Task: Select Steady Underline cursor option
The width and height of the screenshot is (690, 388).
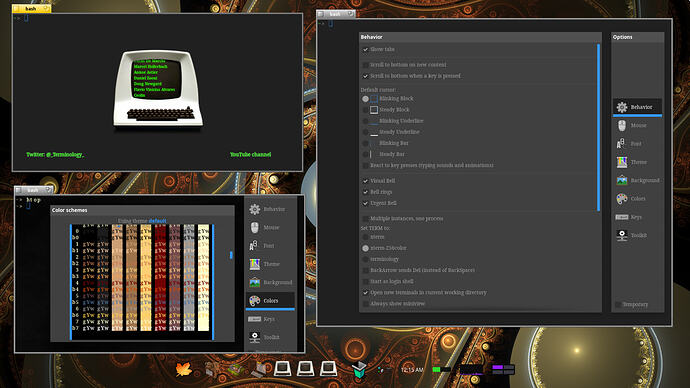Action: (365, 132)
